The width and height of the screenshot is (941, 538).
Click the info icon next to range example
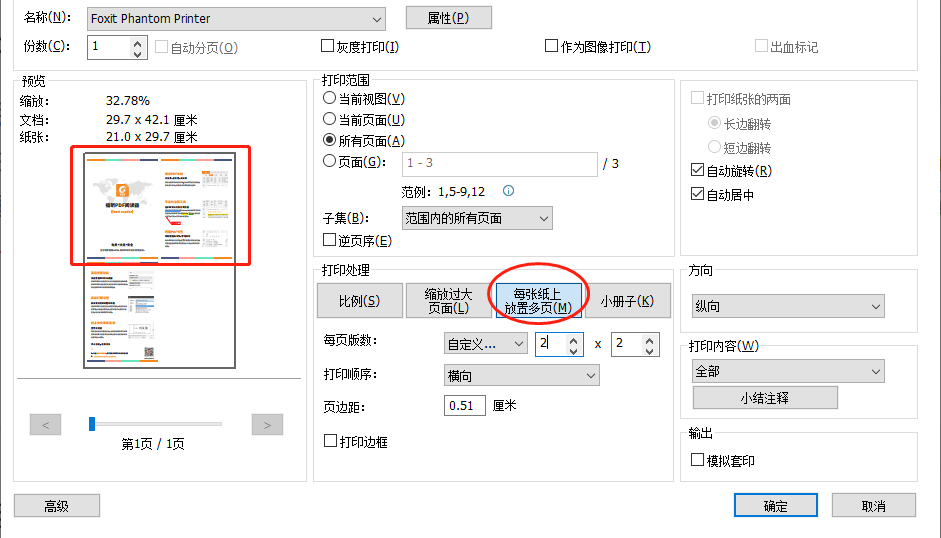(508, 191)
